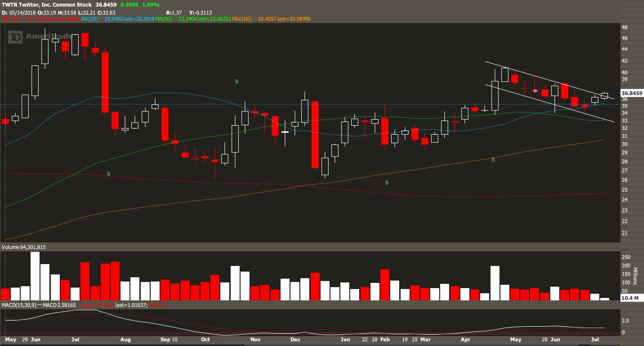Click the green 1.09% percent change

[151, 5]
